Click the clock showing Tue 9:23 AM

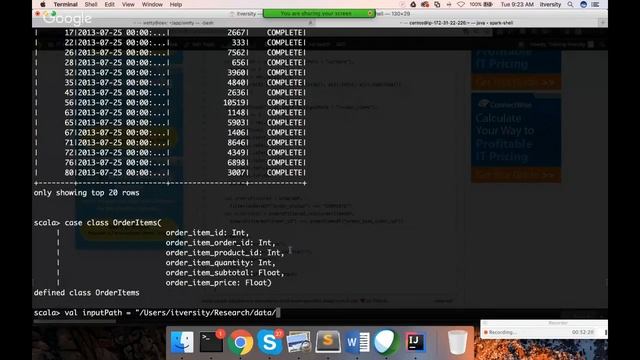[517, 4]
